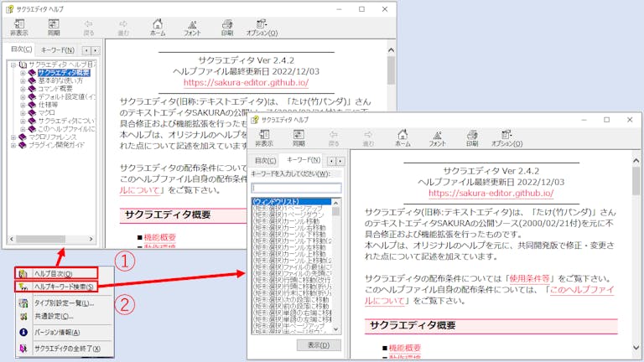Expand the サクラエディタ概要 tree node
The height and width of the screenshot is (362, 644).
click(23, 73)
